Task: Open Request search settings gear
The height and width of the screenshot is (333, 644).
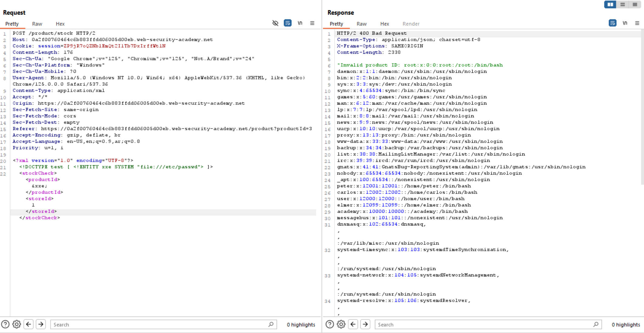Action: click(17, 324)
